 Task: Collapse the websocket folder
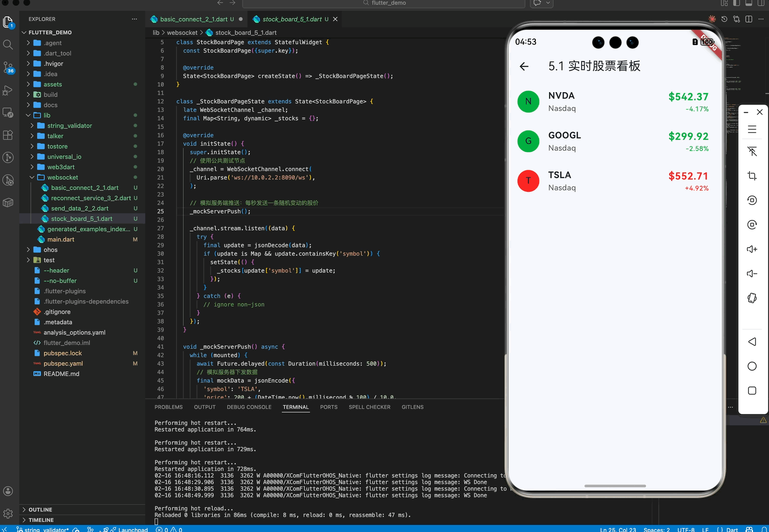coord(32,177)
